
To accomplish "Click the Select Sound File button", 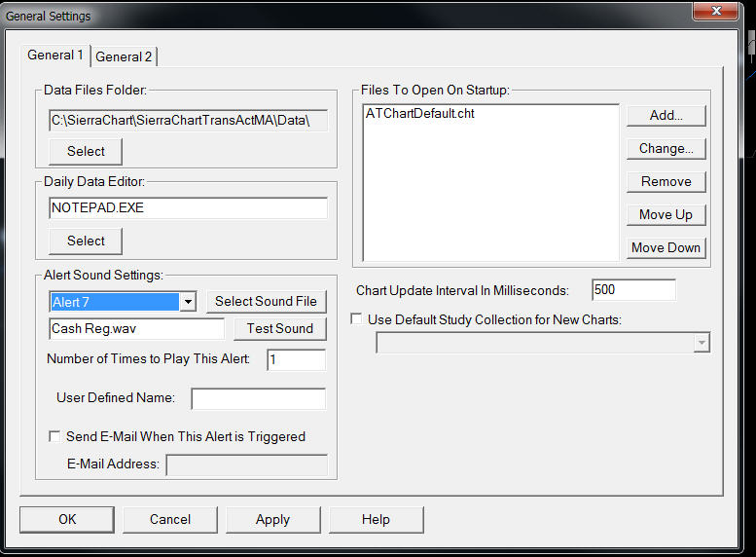I will tap(267, 302).
